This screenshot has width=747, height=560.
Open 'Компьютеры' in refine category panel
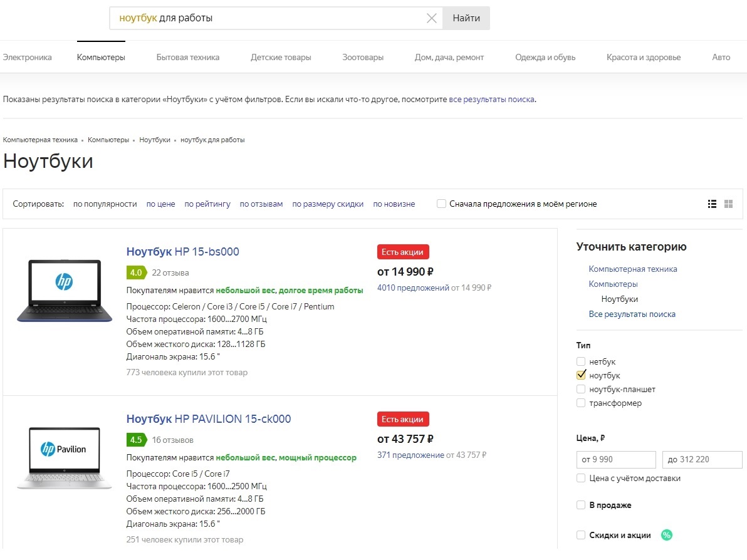(613, 284)
